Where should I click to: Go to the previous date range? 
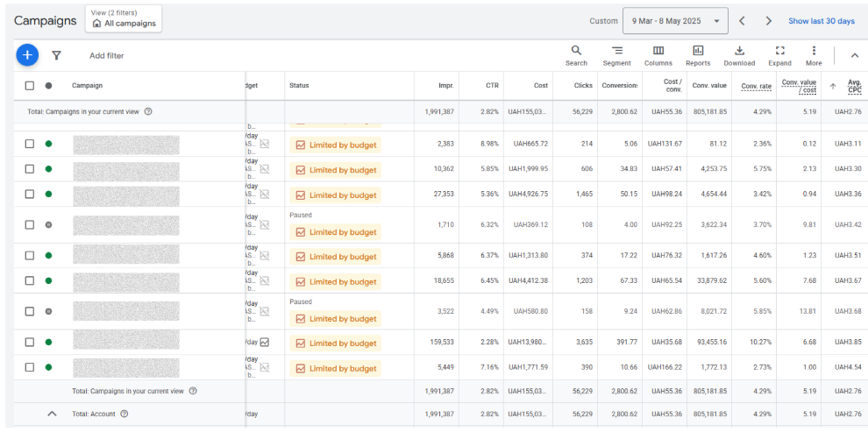click(x=742, y=21)
